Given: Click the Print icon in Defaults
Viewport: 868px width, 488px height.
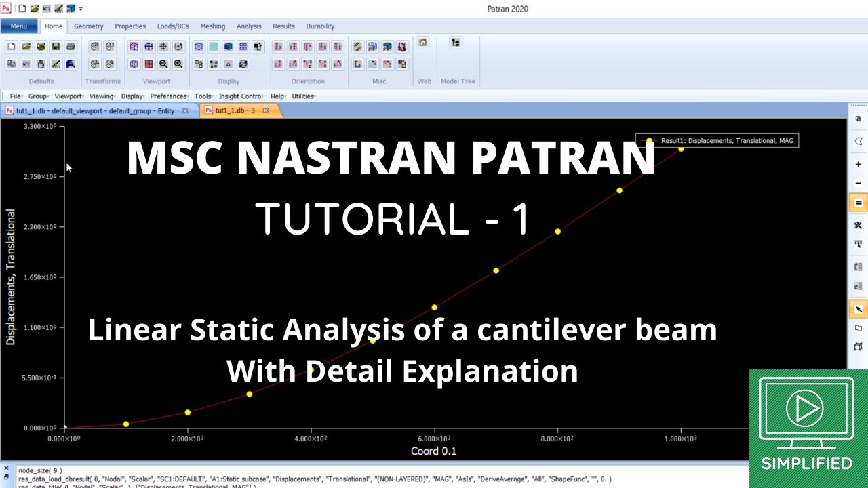Looking at the screenshot, I should [71, 47].
